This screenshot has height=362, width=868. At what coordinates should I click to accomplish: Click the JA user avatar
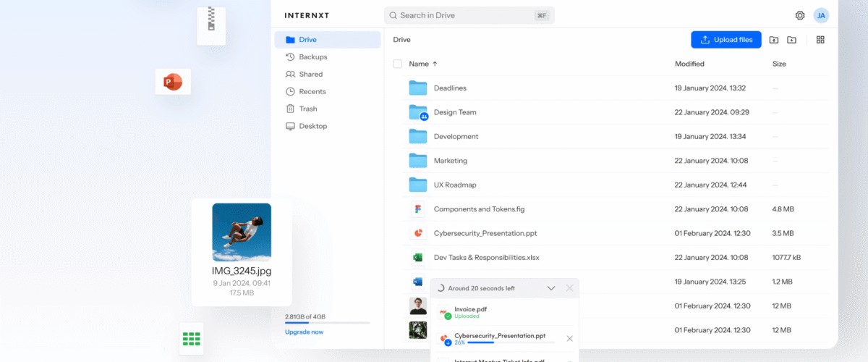tap(821, 15)
